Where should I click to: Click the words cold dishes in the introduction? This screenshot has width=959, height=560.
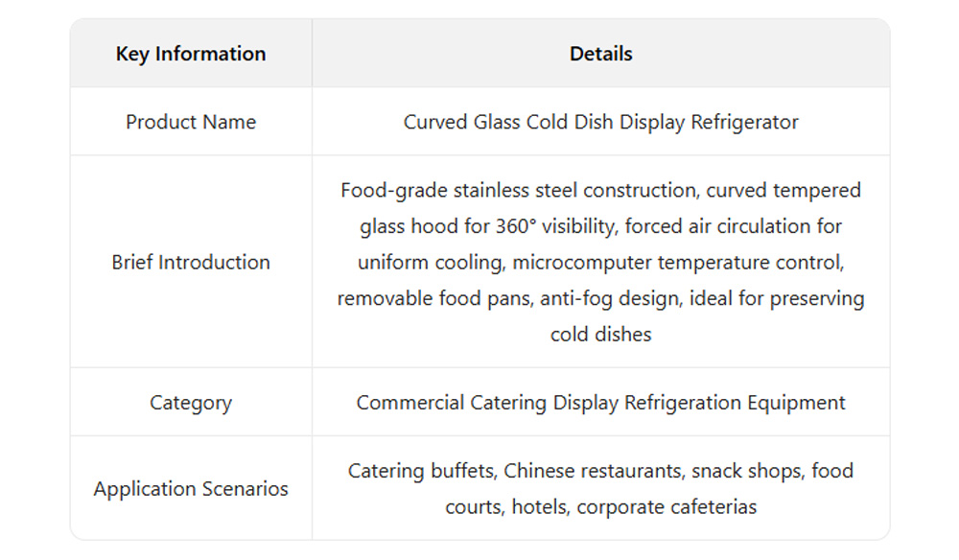601,334
